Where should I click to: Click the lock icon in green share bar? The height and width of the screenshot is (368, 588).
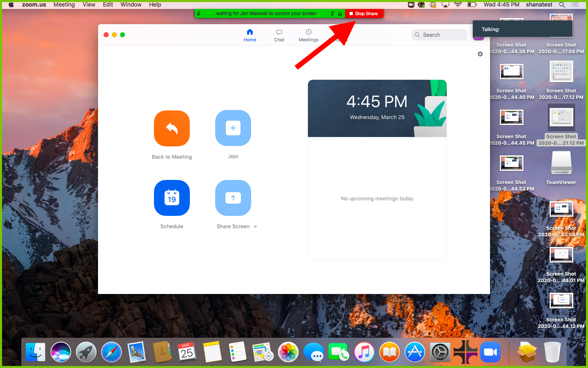click(340, 13)
